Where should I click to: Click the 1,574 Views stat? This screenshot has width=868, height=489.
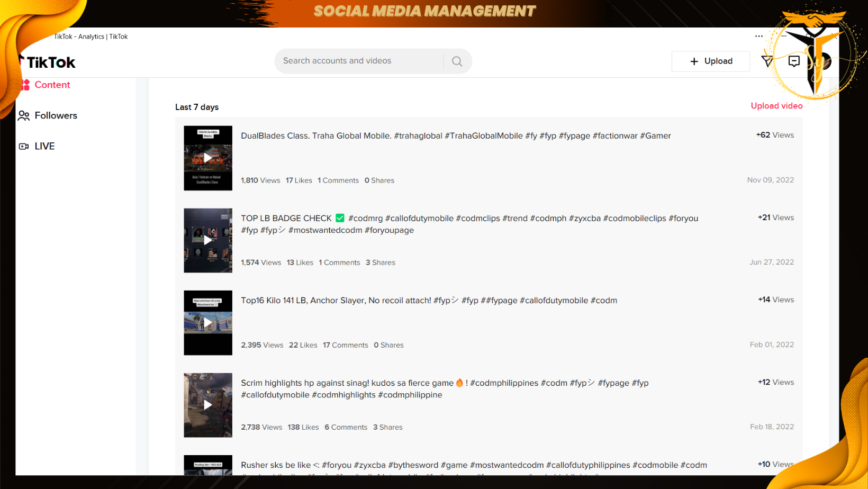261,262
